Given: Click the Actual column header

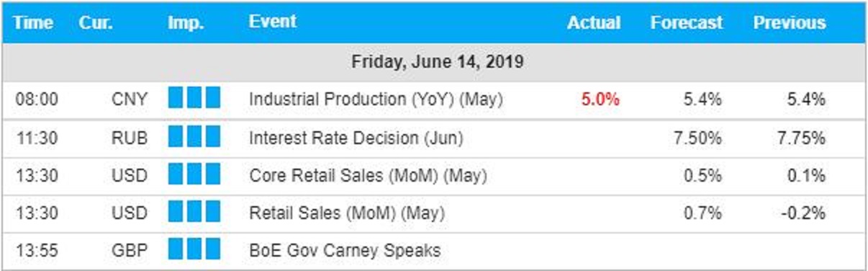Looking at the screenshot, I should click(594, 22).
